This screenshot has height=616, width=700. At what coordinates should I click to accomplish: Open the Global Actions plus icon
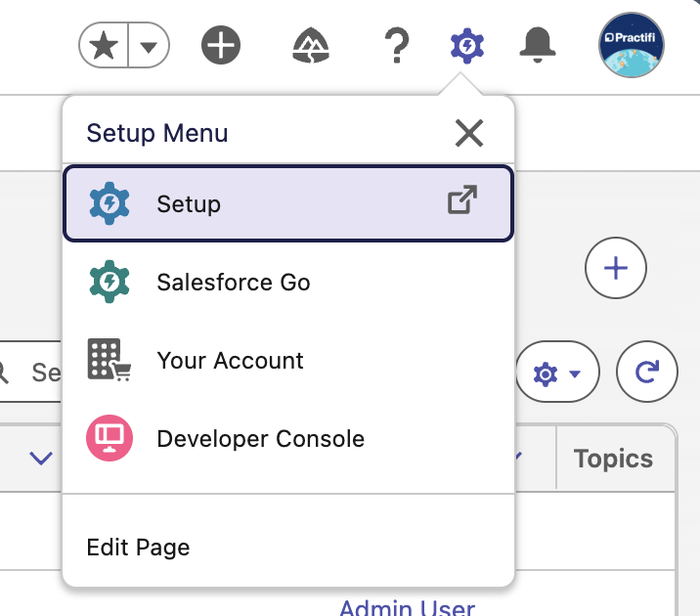coord(221,45)
